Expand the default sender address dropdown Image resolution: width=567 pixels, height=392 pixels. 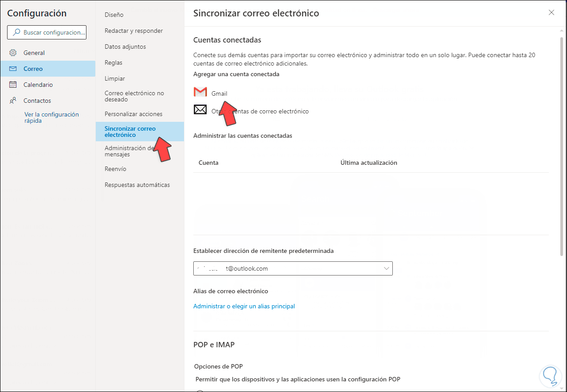[x=386, y=268]
